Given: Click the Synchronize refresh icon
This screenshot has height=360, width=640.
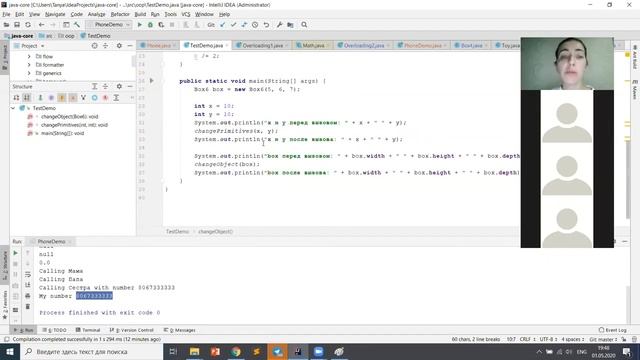Looking at the screenshot, I should pos(28,25).
